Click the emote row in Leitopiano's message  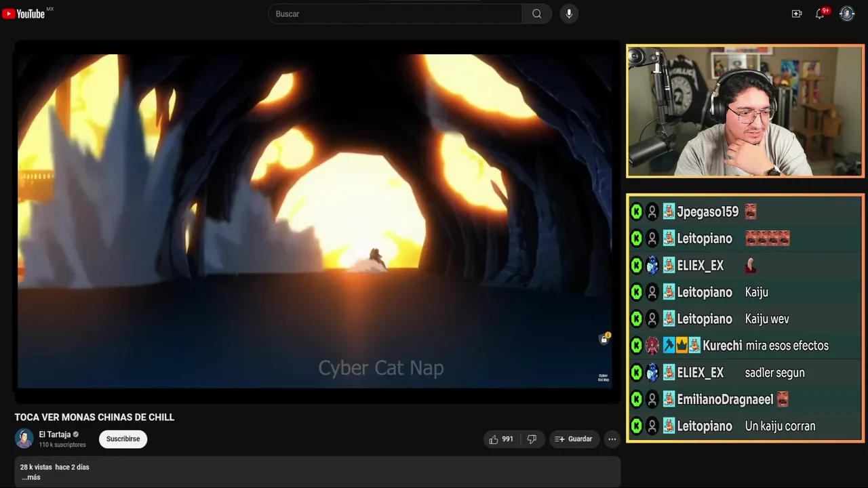[768, 239]
